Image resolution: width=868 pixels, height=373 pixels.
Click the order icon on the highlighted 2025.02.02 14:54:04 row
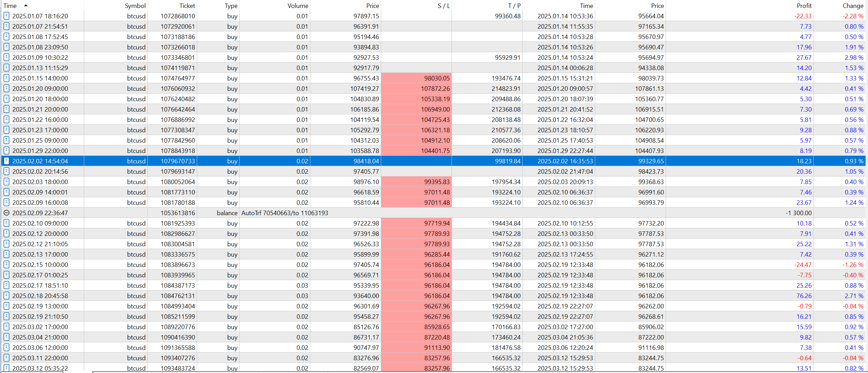(x=6, y=161)
